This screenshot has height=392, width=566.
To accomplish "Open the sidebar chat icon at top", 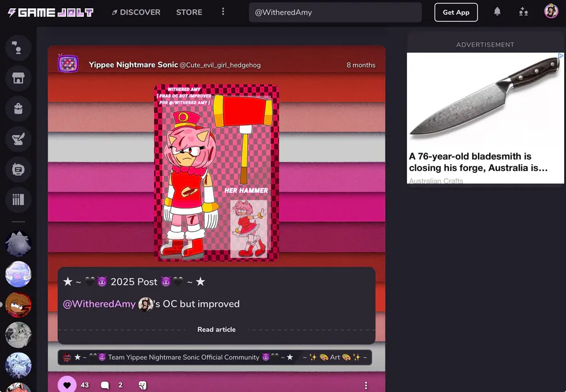I will pyautogui.click(x=18, y=48).
